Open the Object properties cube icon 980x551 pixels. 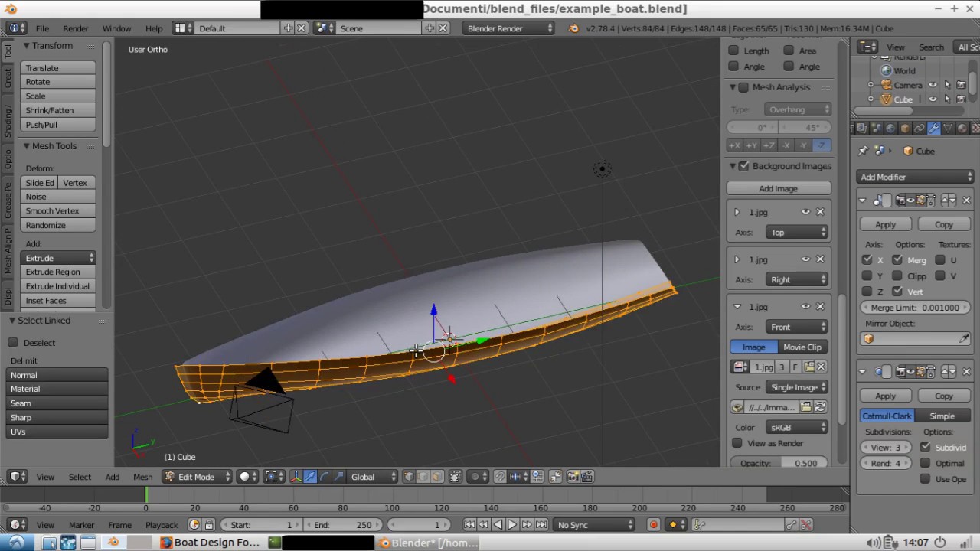click(905, 128)
